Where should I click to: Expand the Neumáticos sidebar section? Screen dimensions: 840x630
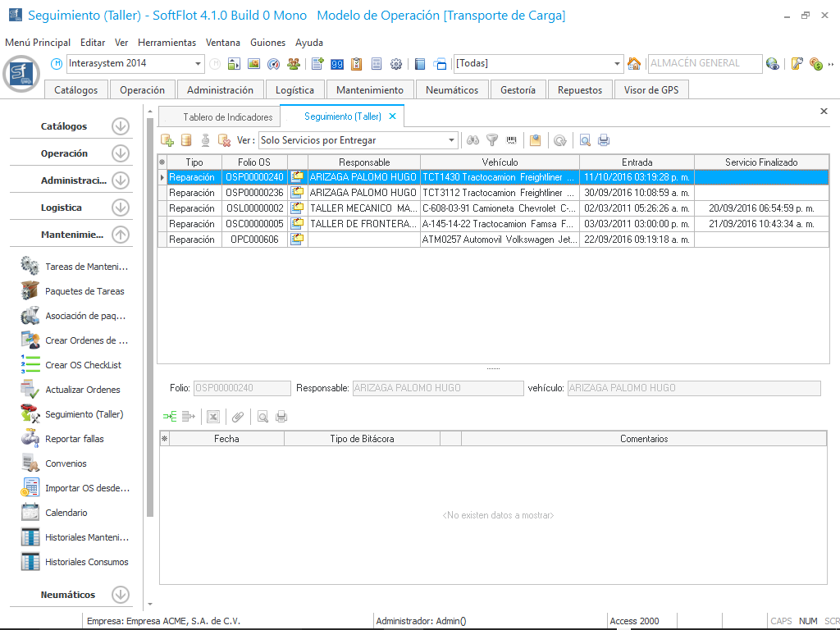tap(121, 595)
